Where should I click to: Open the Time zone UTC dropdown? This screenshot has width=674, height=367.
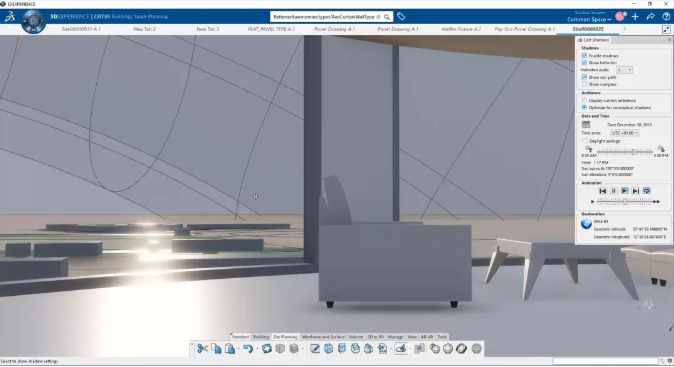tap(625, 133)
